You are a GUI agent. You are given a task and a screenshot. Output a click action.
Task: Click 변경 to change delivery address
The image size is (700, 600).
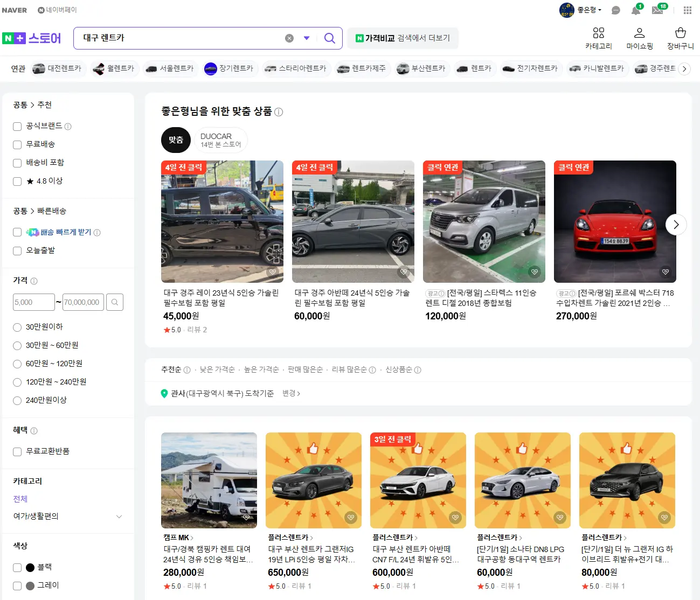click(291, 393)
